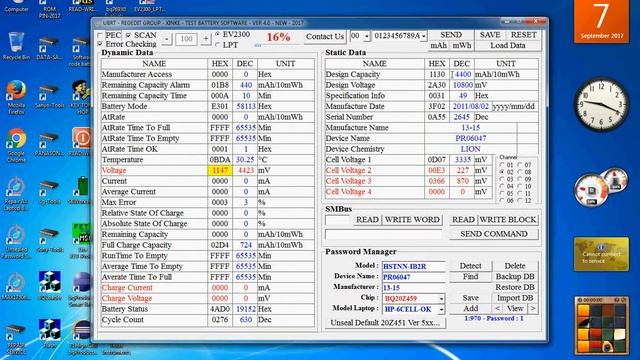Click the Import DB button
Screen dimensions: 640x360
(x=515, y=298)
